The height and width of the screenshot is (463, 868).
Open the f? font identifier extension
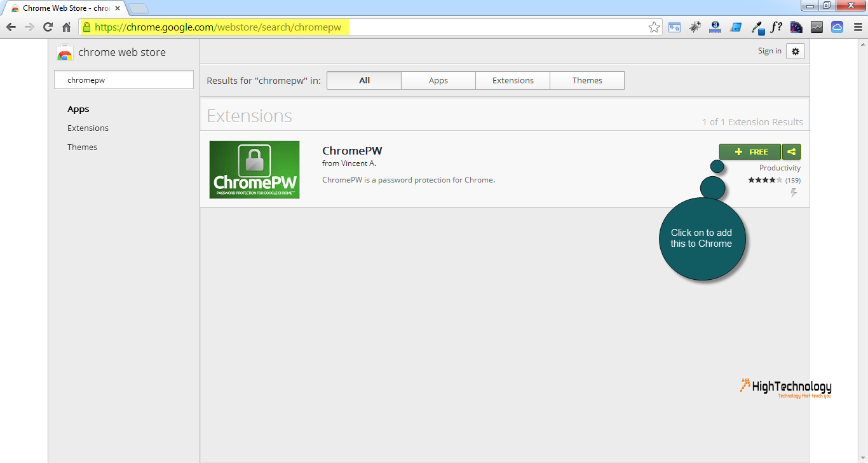[776, 27]
